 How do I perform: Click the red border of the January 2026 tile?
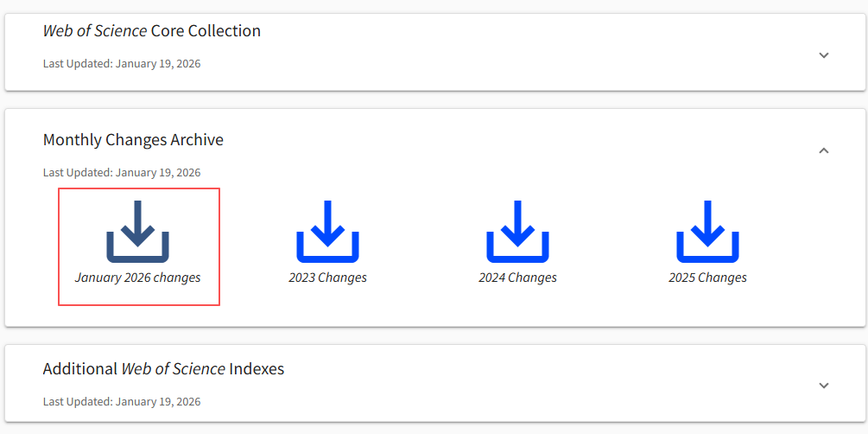[59, 246]
